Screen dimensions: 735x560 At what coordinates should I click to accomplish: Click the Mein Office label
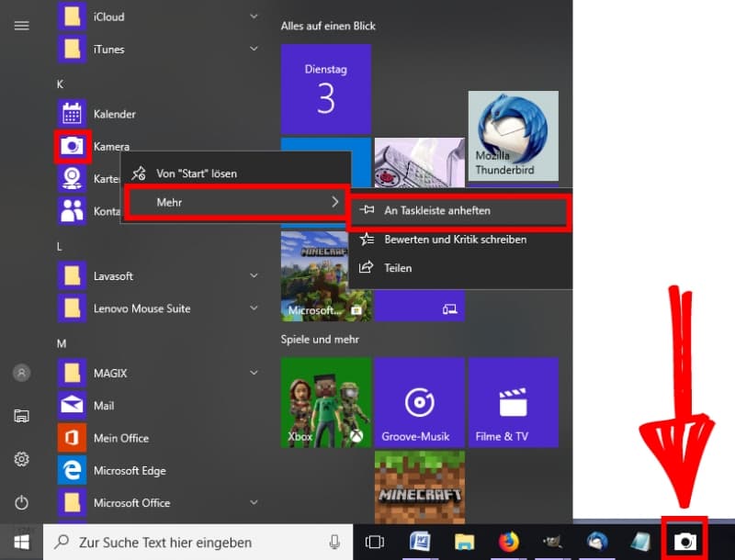tap(121, 438)
